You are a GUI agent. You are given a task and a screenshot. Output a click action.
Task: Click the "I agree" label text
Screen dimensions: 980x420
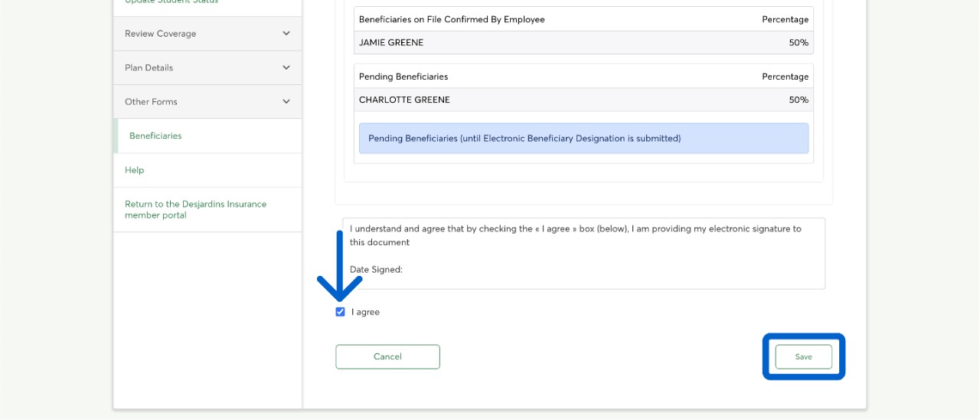[x=365, y=312]
